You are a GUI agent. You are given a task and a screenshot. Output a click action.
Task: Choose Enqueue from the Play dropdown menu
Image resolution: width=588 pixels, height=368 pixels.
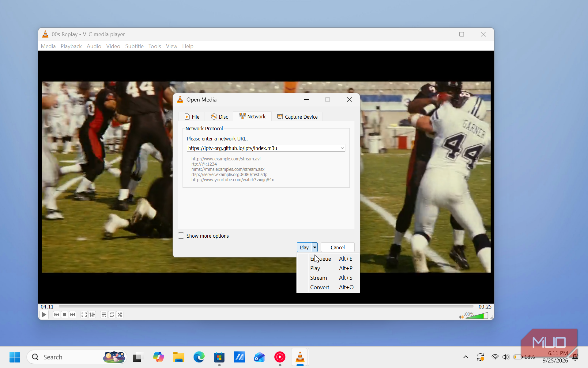point(328,259)
